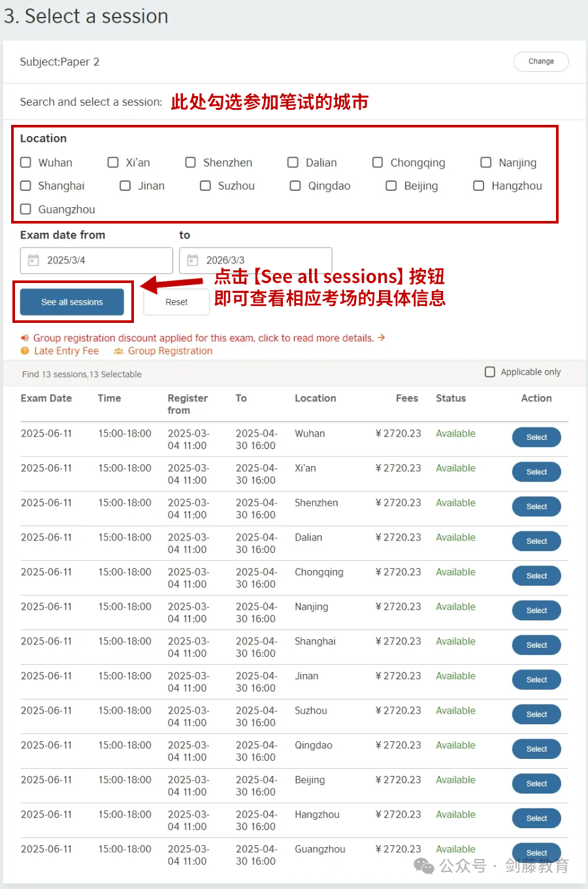The height and width of the screenshot is (889, 588).
Task: Click the '3. Select a session' heading
Action: (86, 16)
